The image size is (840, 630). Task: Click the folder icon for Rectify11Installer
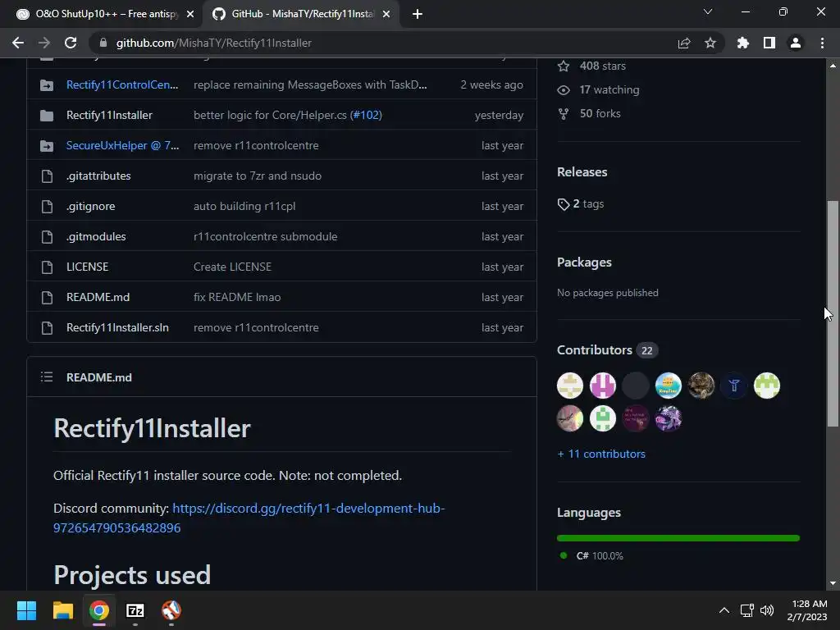pyautogui.click(x=47, y=115)
